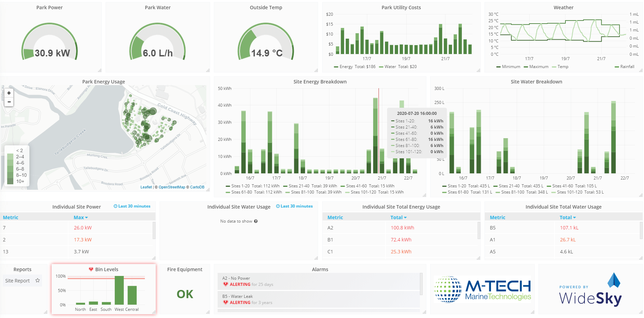The image size is (644, 318).
Task: Open the Leaflet attribution link
Action: (x=146, y=187)
